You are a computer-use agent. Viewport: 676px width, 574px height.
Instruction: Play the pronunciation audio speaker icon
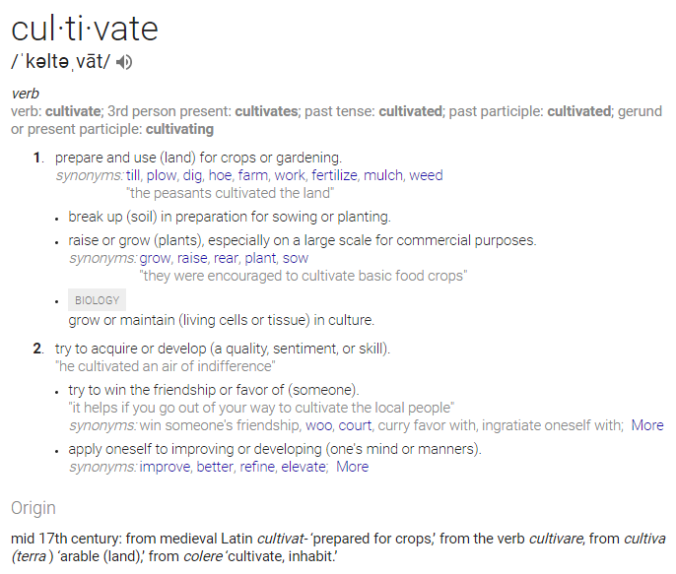[x=124, y=62]
